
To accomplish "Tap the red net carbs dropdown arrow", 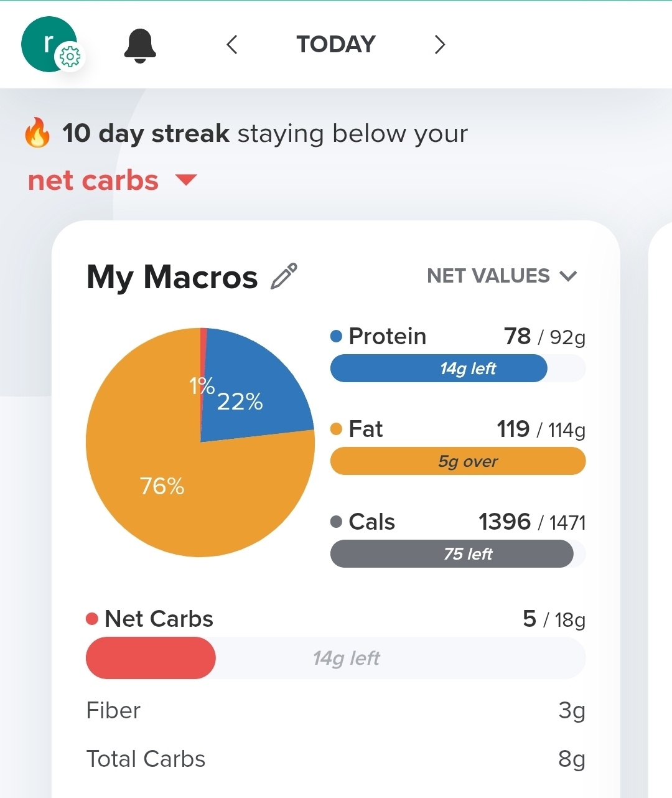I will (x=186, y=181).
